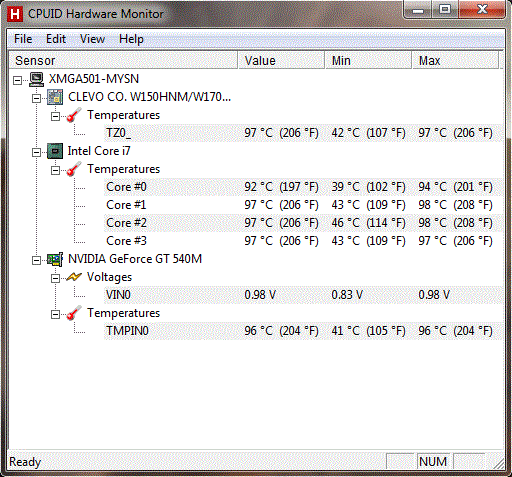This screenshot has width=512, height=477.
Task: Collapse the Voltages node
Action: coord(55,278)
